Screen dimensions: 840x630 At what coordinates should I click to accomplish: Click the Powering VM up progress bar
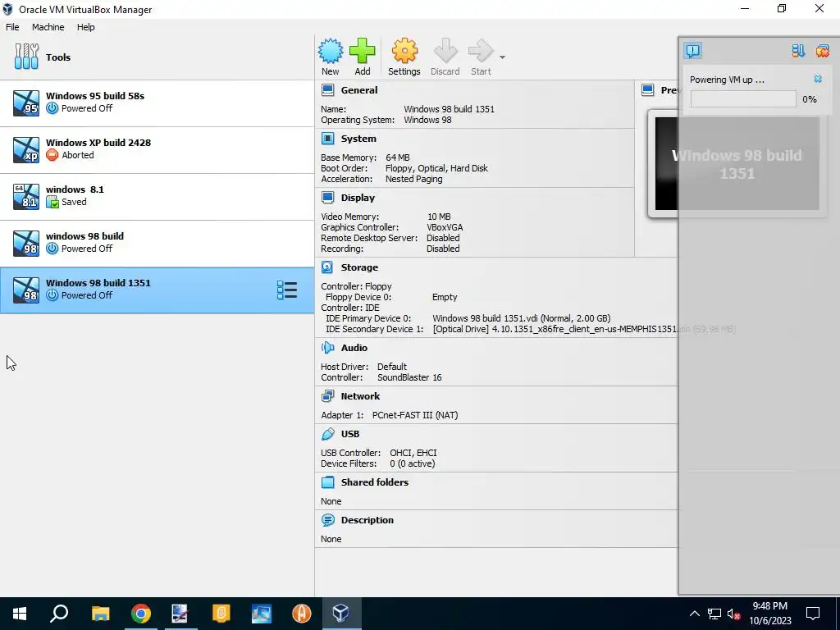(x=743, y=99)
